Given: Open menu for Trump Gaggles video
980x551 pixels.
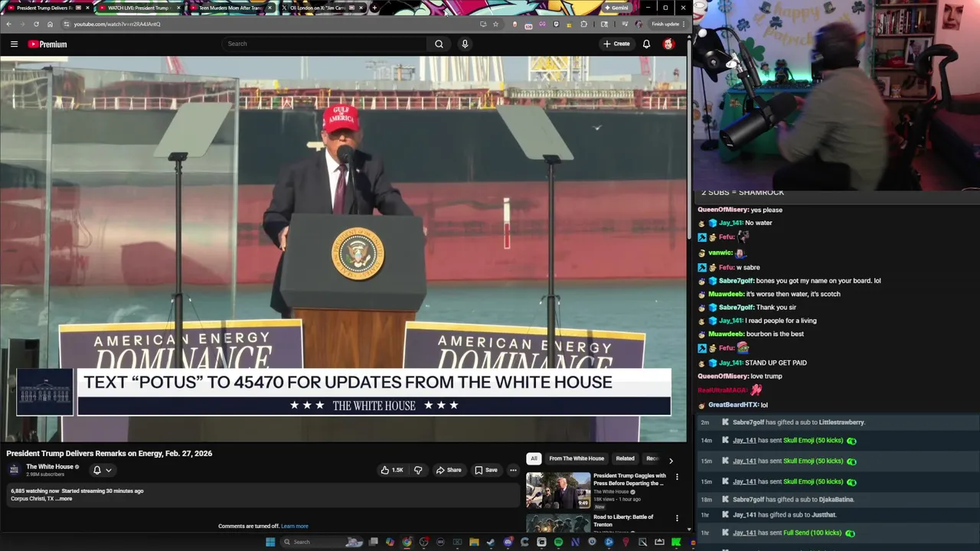Looking at the screenshot, I should pyautogui.click(x=677, y=477).
